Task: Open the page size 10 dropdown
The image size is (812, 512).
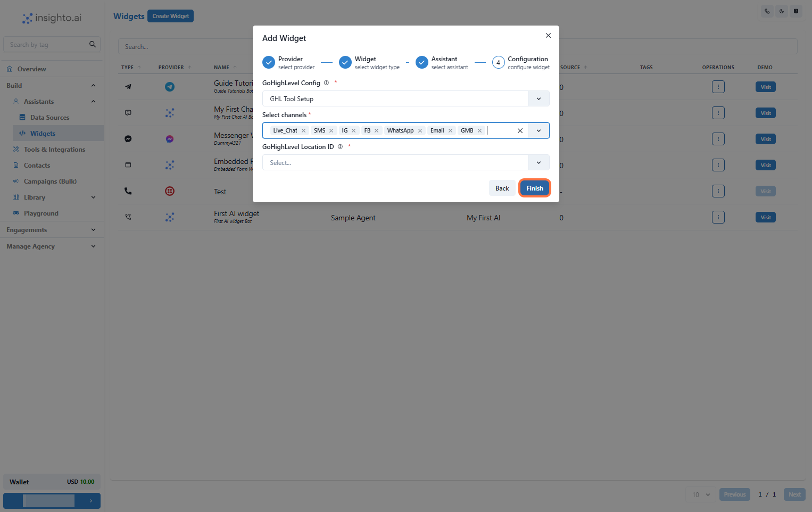Action: pyautogui.click(x=701, y=494)
